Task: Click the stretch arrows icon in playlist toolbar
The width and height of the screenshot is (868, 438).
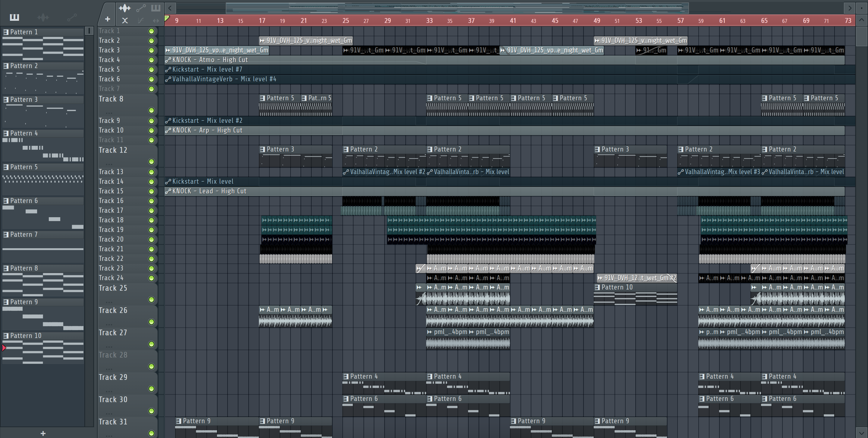Action: (x=156, y=20)
